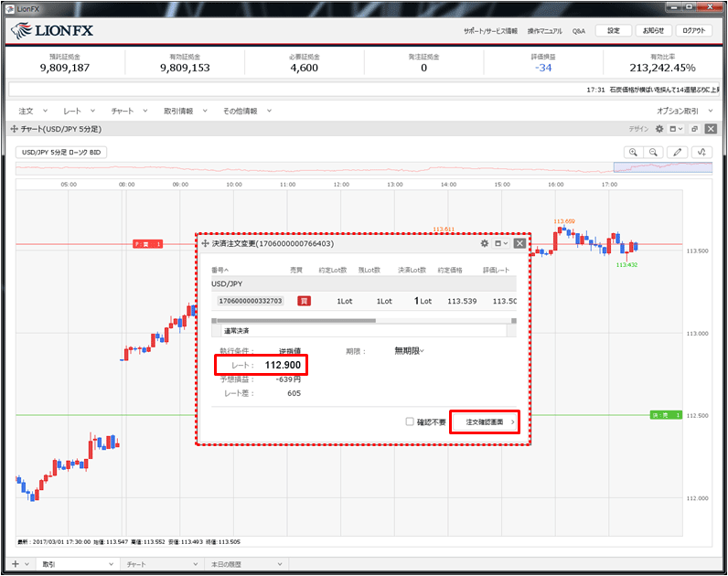
Task: Open the 操作マニュアル link
Action: click(544, 31)
